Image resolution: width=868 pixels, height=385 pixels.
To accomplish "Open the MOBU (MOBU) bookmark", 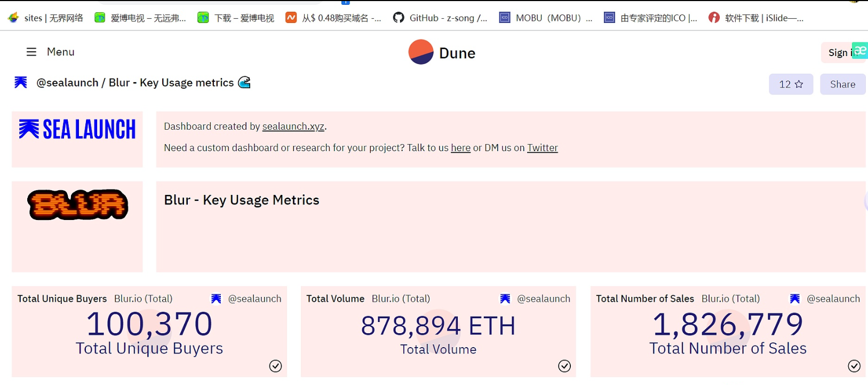I will 546,18.
